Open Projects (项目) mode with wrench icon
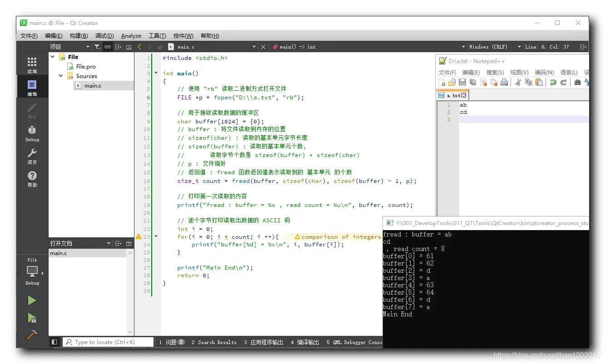 (32, 156)
